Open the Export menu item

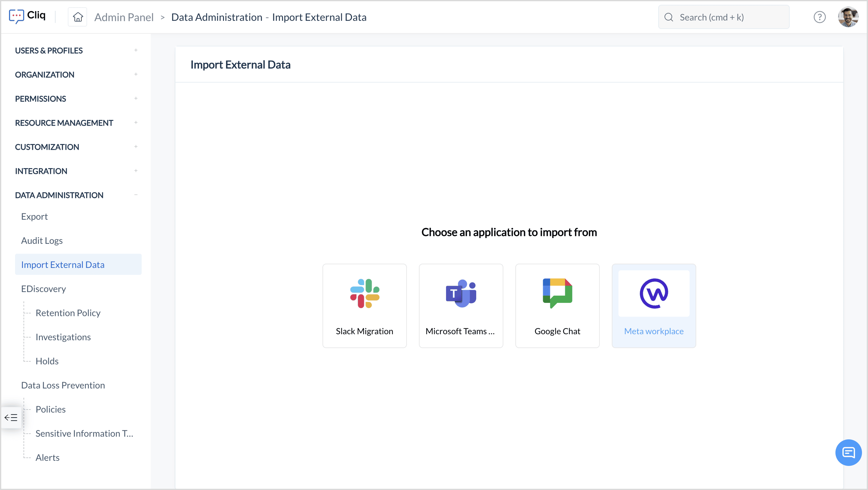pyautogui.click(x=34, y=216)
